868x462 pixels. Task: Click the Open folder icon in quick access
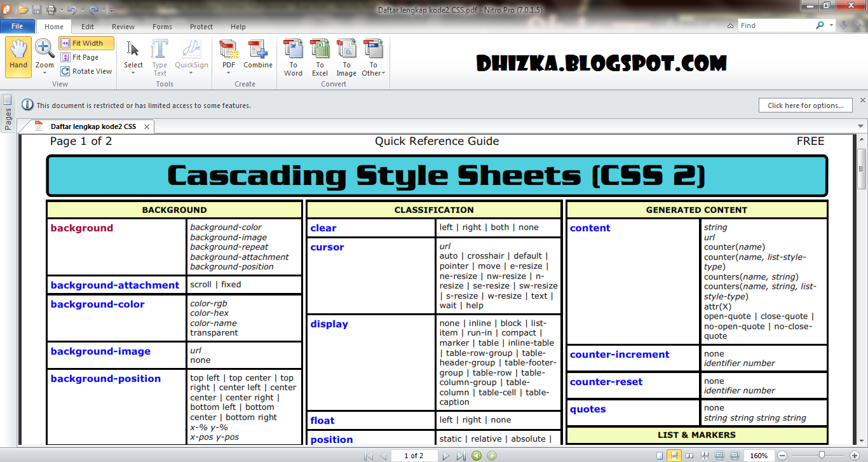point(23,10)
